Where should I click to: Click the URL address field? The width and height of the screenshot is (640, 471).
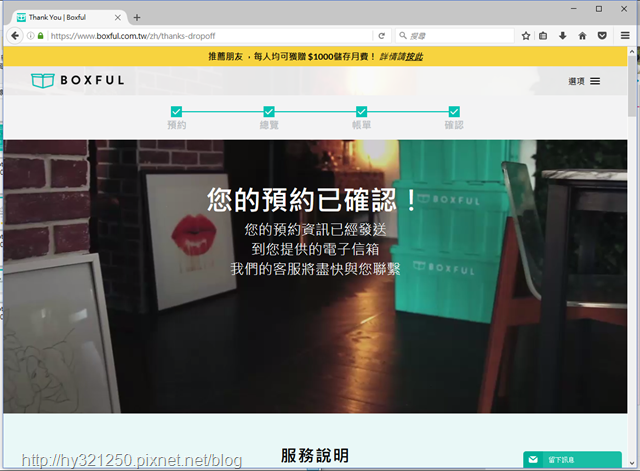210,36
